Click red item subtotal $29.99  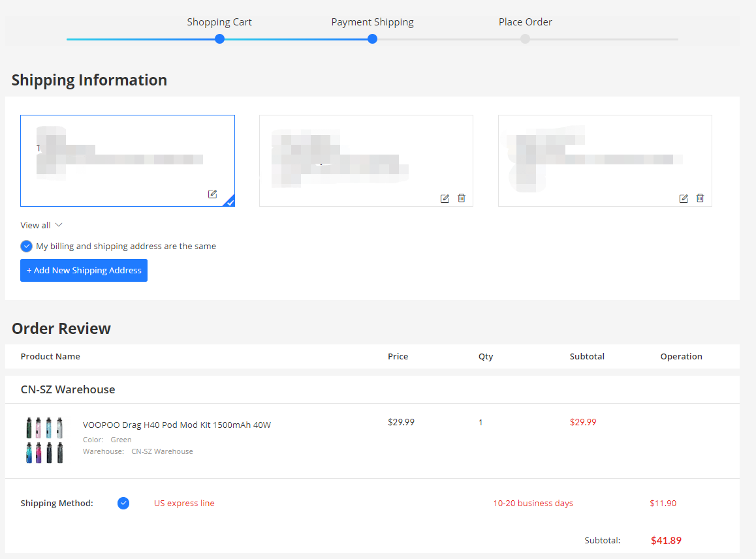pyautogui.click(x=583, y=422)
